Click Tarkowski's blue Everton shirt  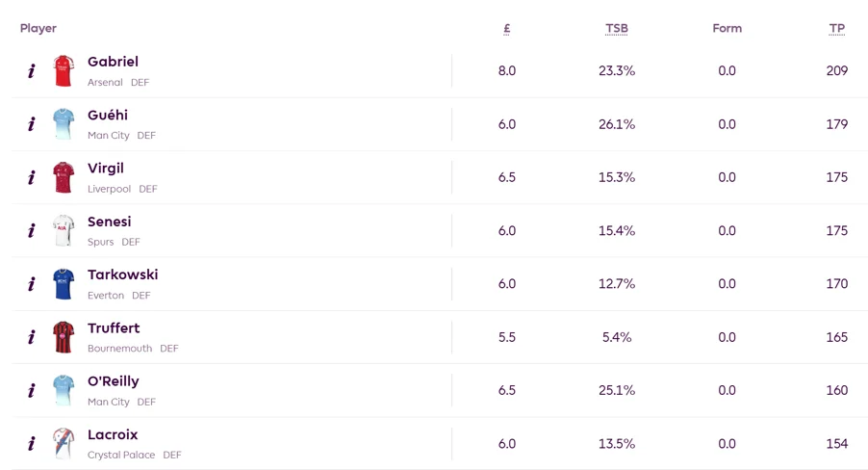(x=64, y=284)
